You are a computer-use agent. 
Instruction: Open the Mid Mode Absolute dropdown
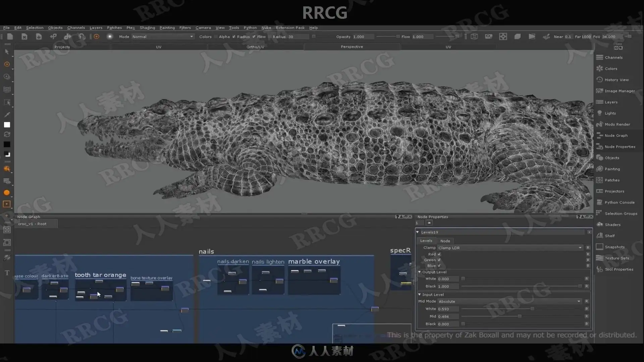[x=509, y=301]
